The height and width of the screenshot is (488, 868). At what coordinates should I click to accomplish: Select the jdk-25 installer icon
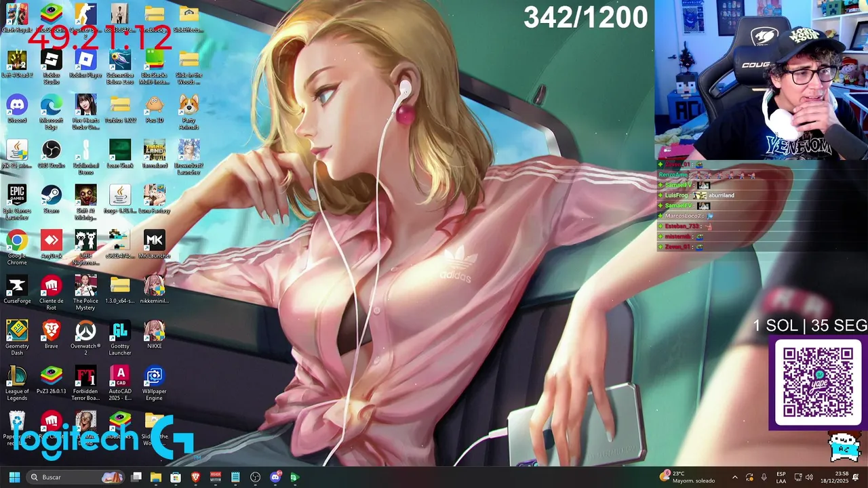pyautogui.click(x=17, y=155)
